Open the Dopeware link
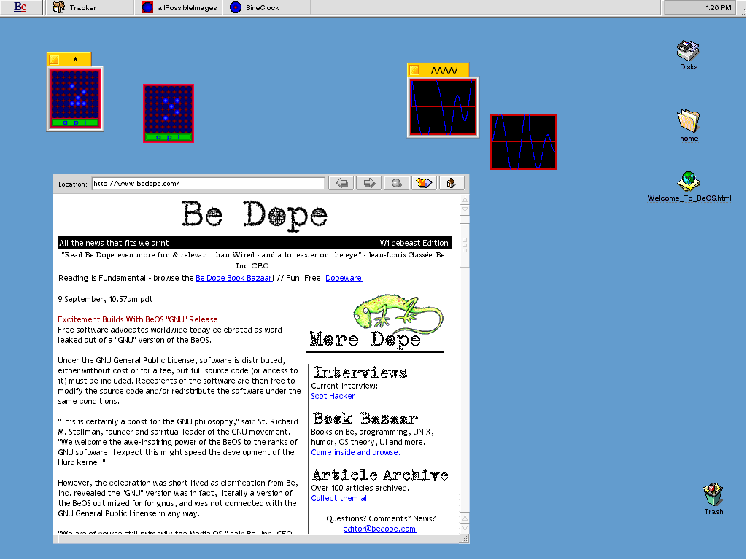Viewport: 747px width, 560px height. pyautogui.click(x=343, y=278)
